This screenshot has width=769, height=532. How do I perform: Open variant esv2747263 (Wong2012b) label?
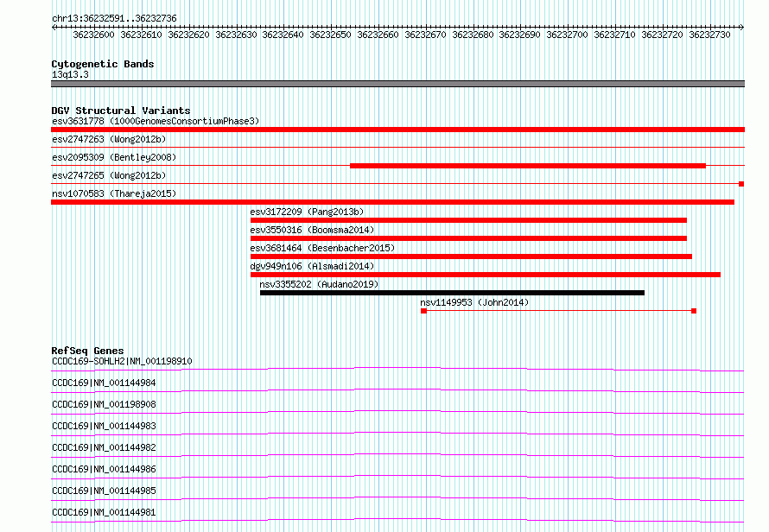[109, 139]
